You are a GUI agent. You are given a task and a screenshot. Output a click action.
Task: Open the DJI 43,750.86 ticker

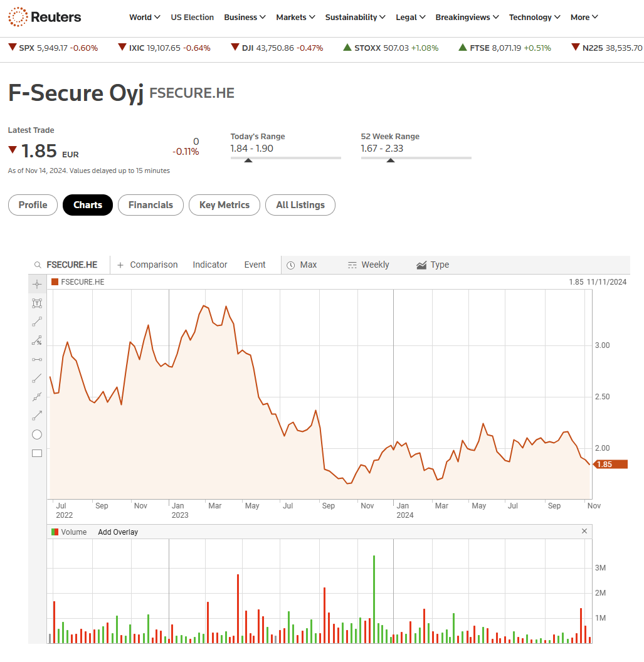point(277,48)
